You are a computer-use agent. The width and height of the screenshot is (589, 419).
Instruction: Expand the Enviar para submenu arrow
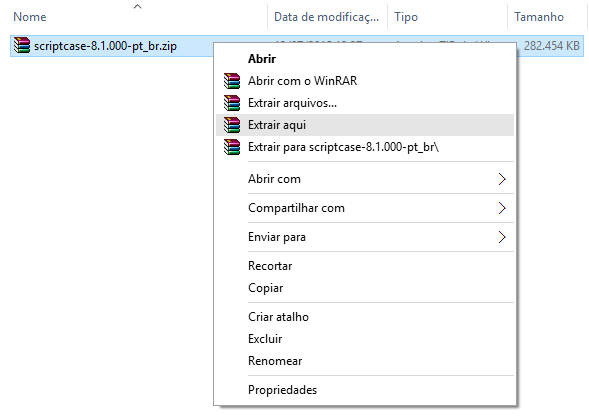(x=502, y=237)
